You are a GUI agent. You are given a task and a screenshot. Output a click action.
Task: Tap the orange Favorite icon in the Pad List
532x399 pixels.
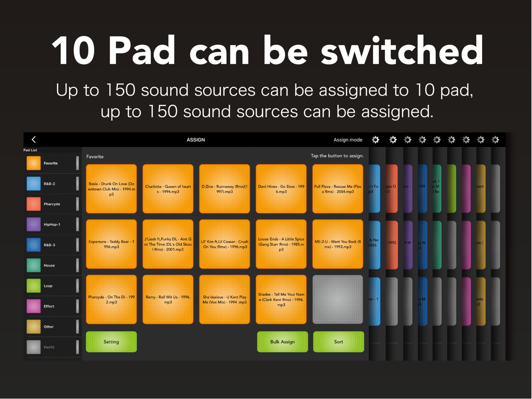33,163
